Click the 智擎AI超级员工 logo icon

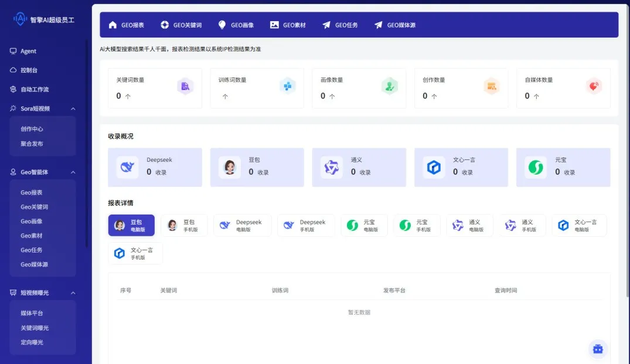click(x=21, y=19)
